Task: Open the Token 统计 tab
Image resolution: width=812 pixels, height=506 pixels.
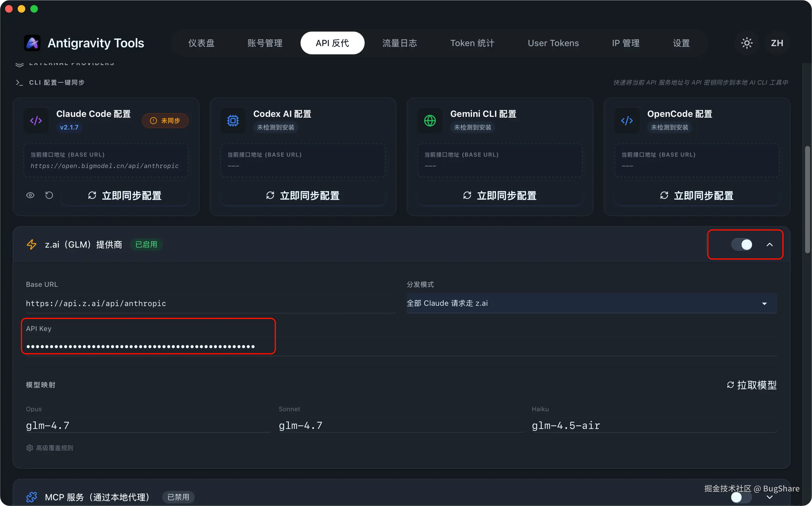Action: coord(472,43)
